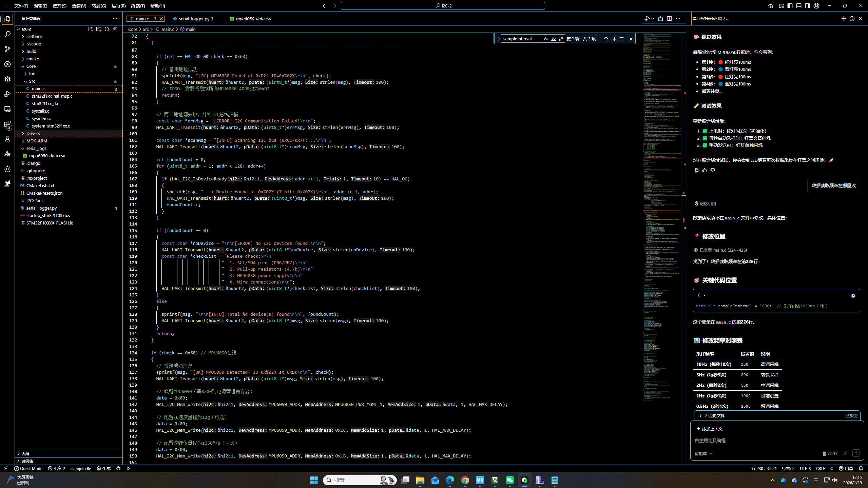Click the thumbs up feedback icon
868x488 pixels.
(705, 170)
